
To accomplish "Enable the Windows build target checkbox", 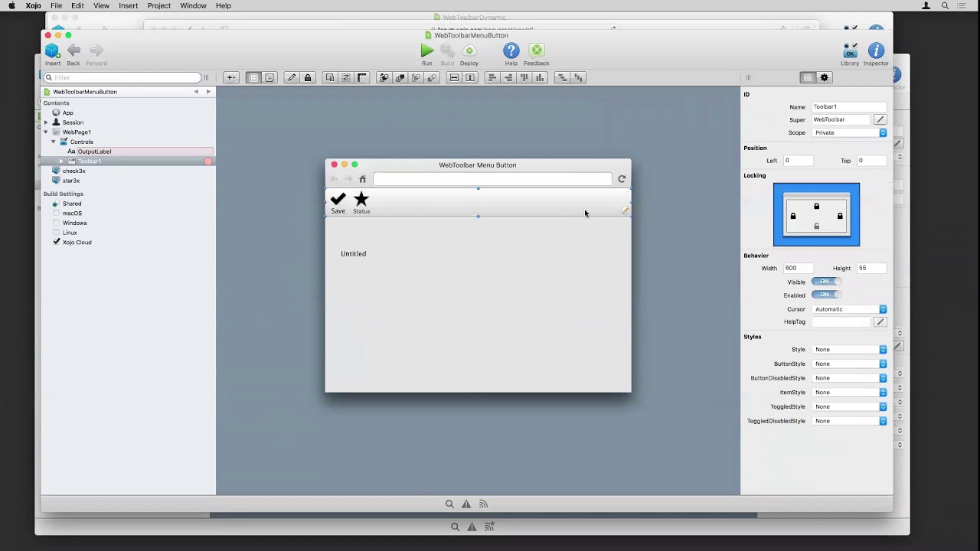I will tap(56, 223).
